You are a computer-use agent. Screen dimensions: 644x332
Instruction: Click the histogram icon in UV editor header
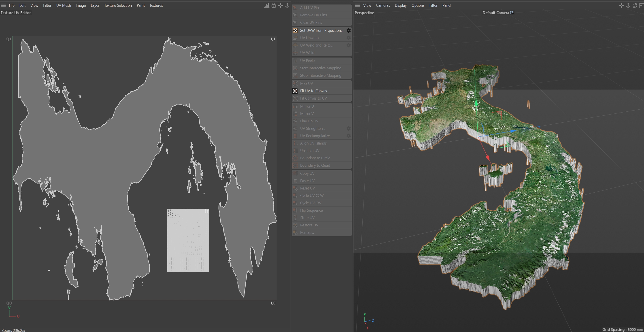(267, 5)
